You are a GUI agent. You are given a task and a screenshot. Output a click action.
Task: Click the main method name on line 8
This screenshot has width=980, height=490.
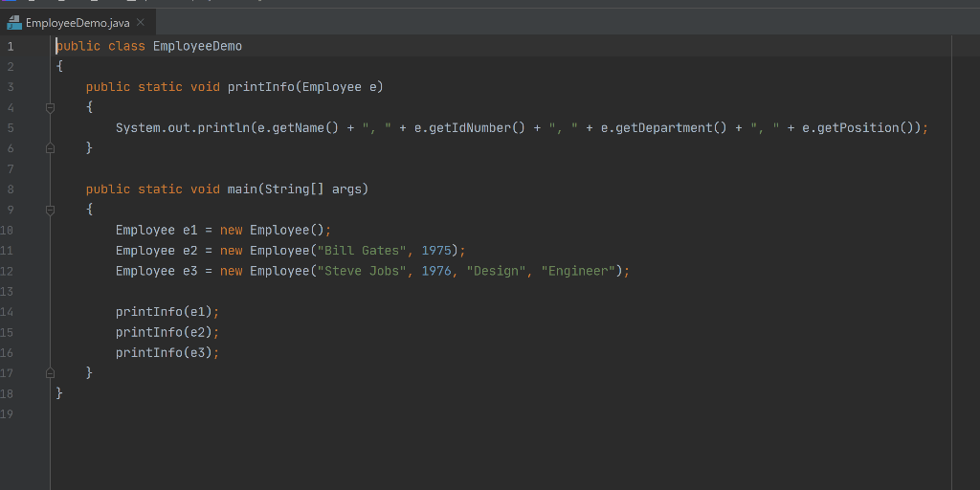(x=242, y=189)
